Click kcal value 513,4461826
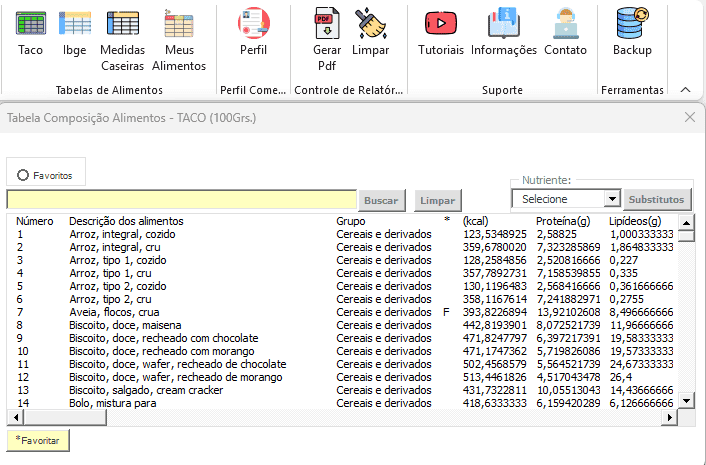This screenshot has width=706, height=465. click(495, 377)
